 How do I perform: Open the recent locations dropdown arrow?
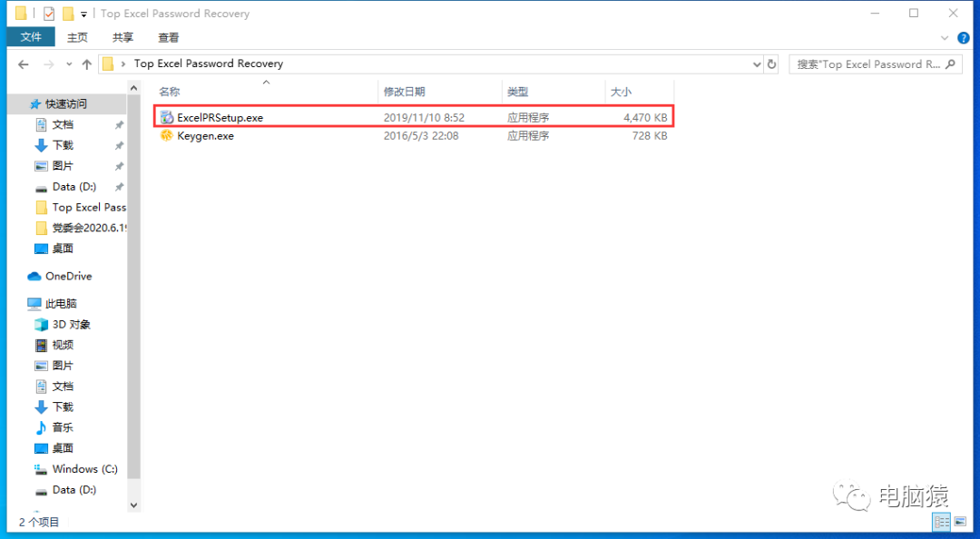point(69,64)
